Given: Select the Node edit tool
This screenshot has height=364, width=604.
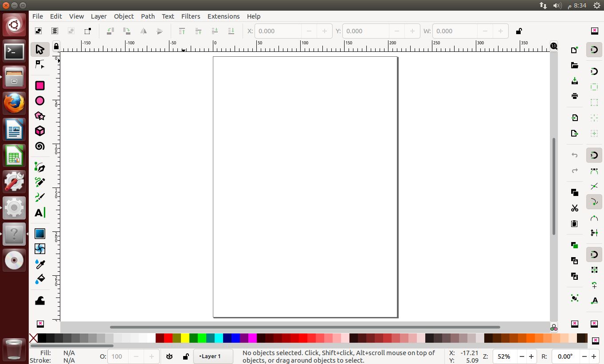Looking at the screenshot, I should [40, 64].
